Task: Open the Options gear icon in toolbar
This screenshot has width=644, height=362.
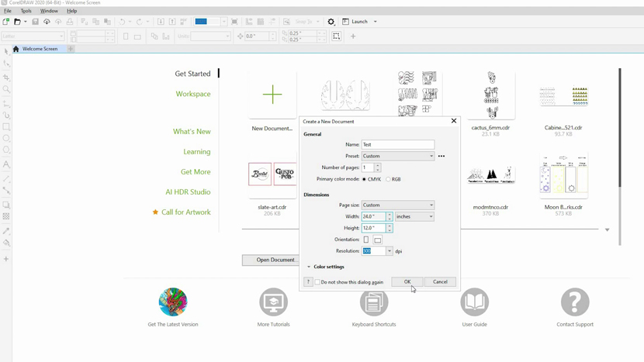Action: point(331,22)
